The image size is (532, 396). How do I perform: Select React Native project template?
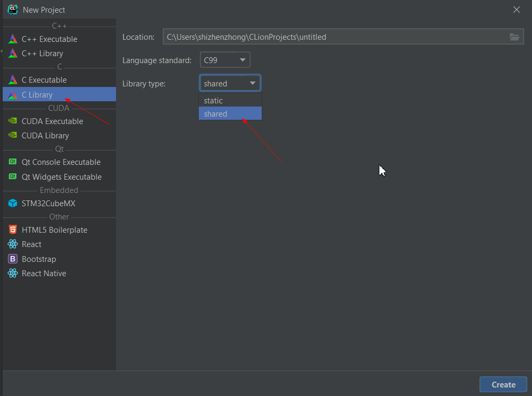(x=59, y=274)
